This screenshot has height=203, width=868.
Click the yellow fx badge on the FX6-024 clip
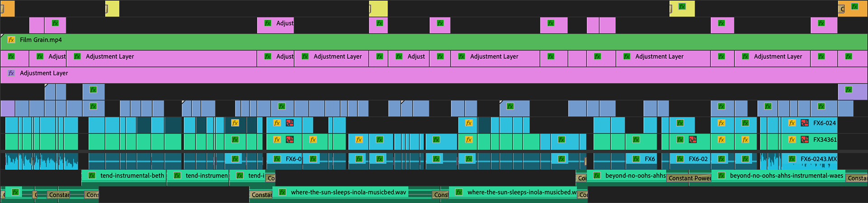click(x=792, y=123)
